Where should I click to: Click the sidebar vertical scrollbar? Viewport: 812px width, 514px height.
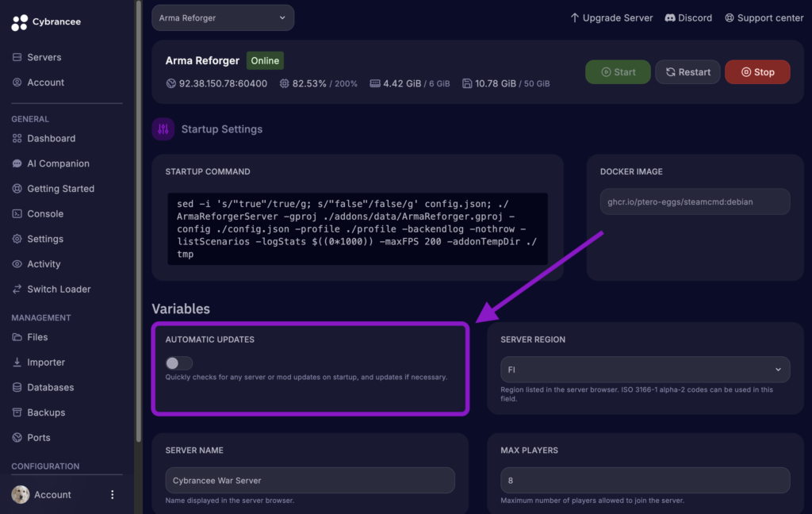[138, 223]
